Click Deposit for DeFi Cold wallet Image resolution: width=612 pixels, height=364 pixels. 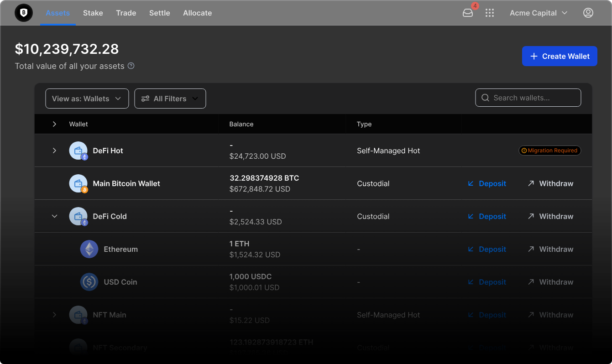[x=487, y=216]
